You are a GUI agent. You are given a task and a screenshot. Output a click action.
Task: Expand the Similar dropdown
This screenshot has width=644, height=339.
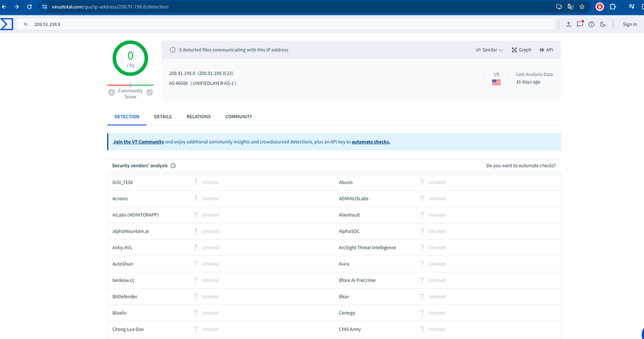pos(489,50)
